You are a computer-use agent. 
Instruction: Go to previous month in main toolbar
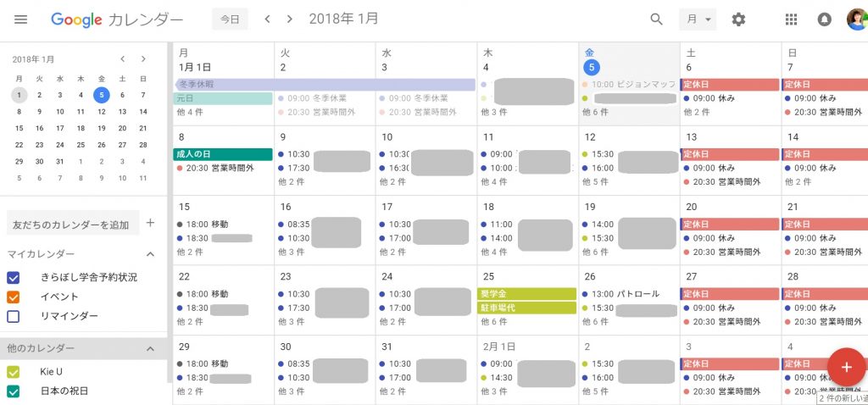pyautogui.click(x=268, y=19)
